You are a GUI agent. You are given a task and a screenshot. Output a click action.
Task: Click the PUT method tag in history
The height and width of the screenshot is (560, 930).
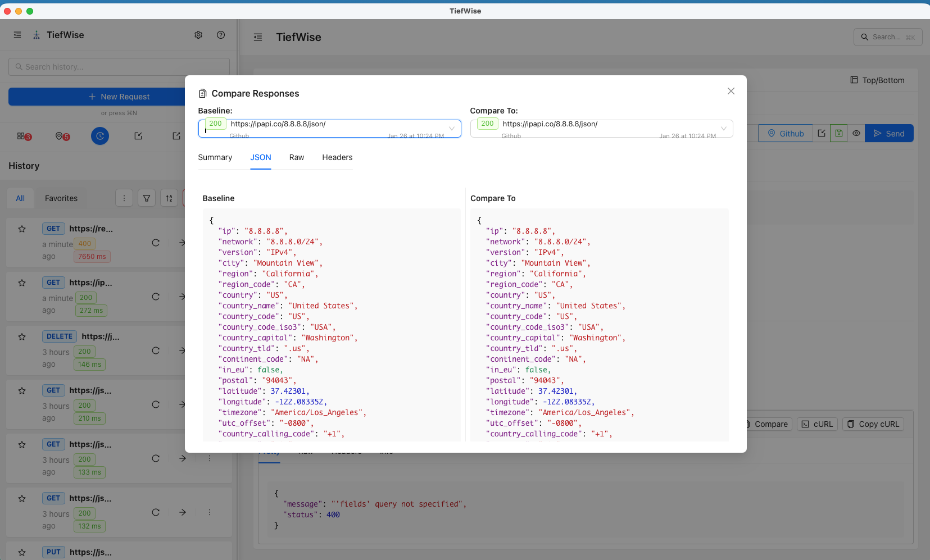click(53, 552)
